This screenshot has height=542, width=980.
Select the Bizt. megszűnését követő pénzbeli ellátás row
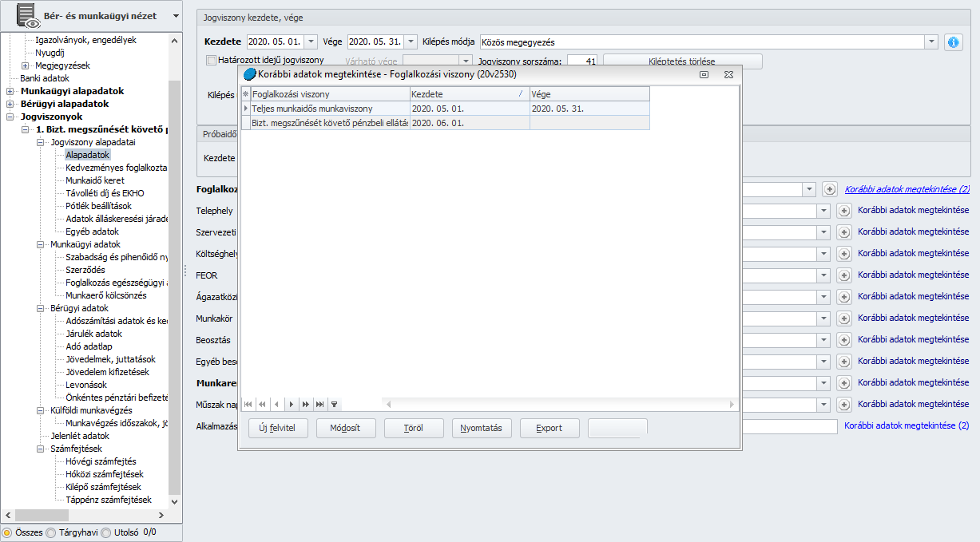point(446,122)
